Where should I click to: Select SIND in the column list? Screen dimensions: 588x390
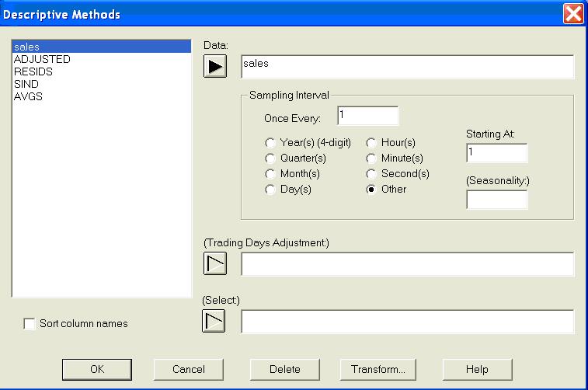point(102,84)
